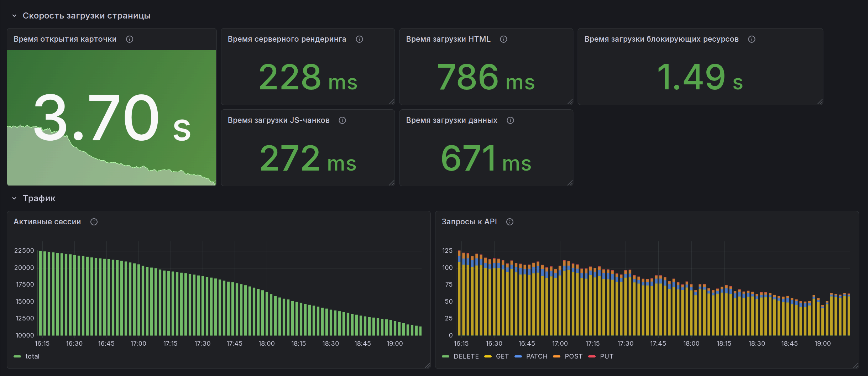The image size is (868, 376).
Task: Collapse the Трафик row using its chevron
Action: click(x=14, y=198)
